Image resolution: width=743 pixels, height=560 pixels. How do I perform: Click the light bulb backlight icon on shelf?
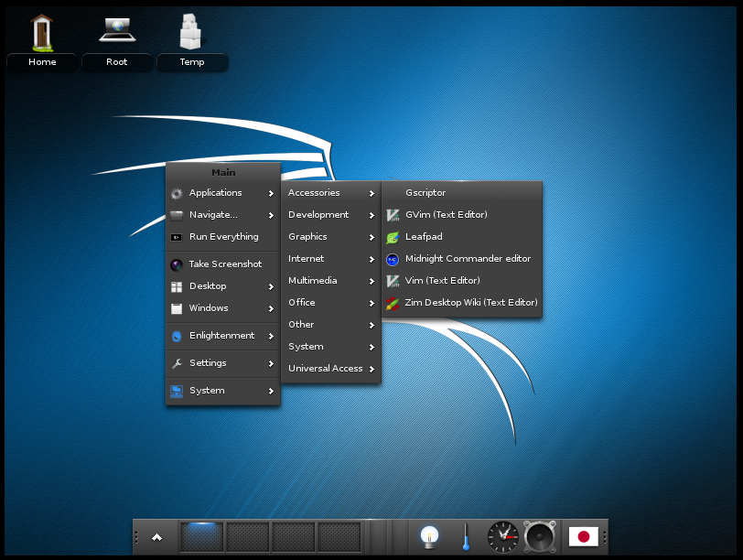429,537
